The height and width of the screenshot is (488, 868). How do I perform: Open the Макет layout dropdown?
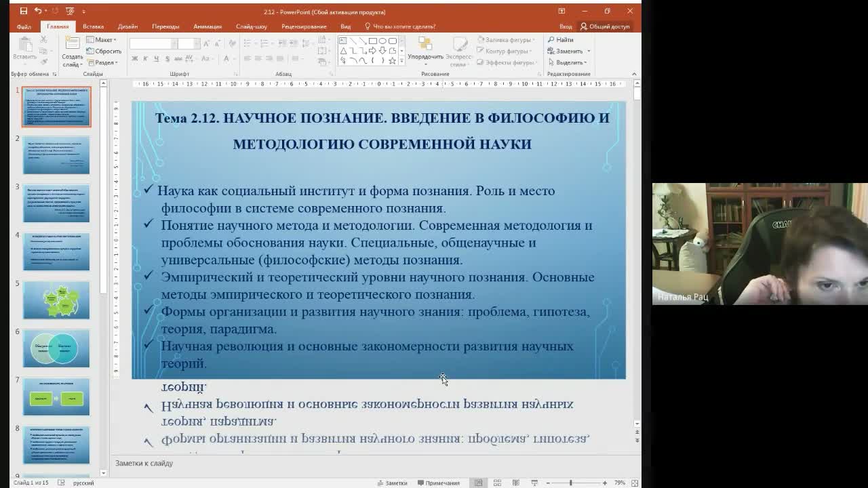click(102, 40)
